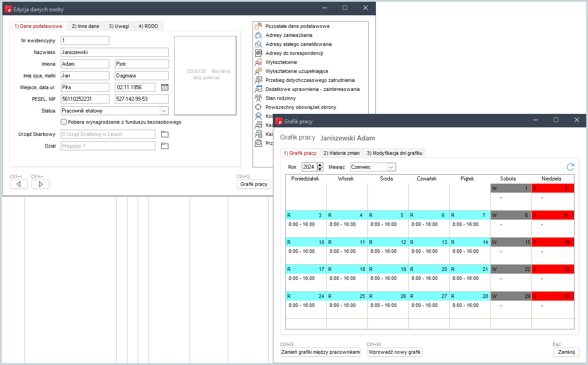Click the photo placeholder to load a picture

205,75
